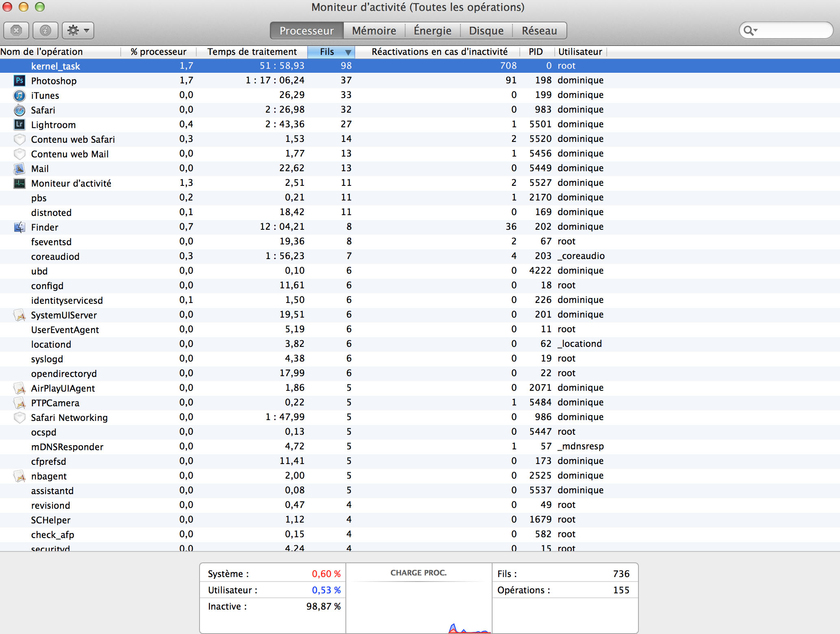840x634 pixels.
Task: Select the revisiond process row
Action: tap(420, 505)
